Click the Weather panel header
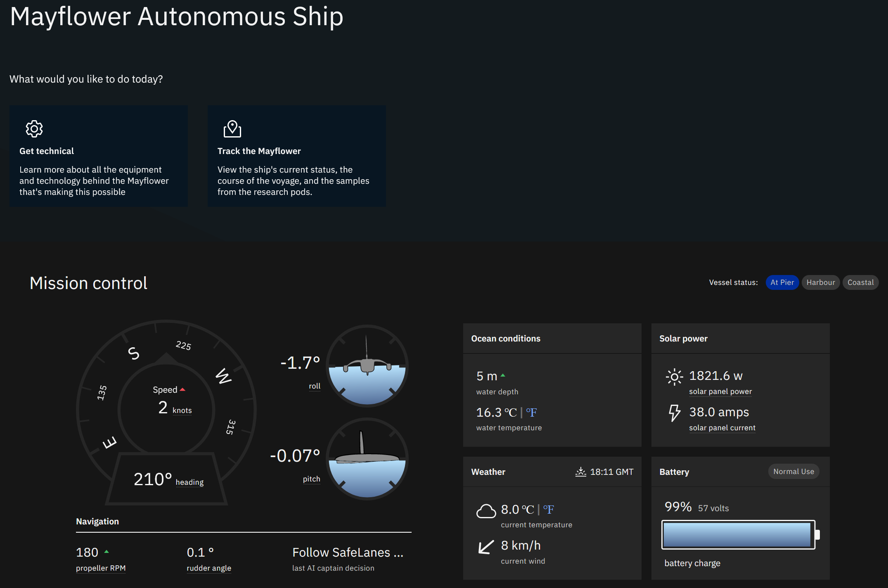The image size is (888, 588). (x=552, y=472)
